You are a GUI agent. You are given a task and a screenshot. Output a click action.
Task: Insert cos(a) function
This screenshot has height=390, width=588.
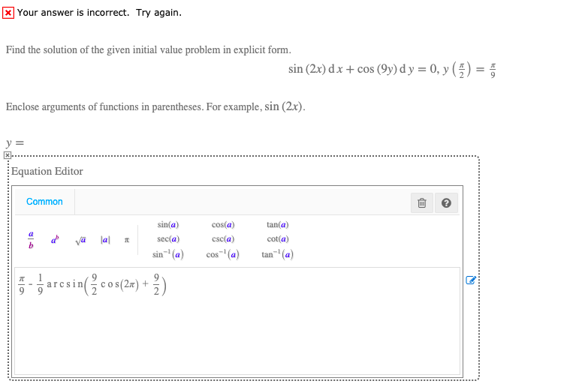coord(223,224)
